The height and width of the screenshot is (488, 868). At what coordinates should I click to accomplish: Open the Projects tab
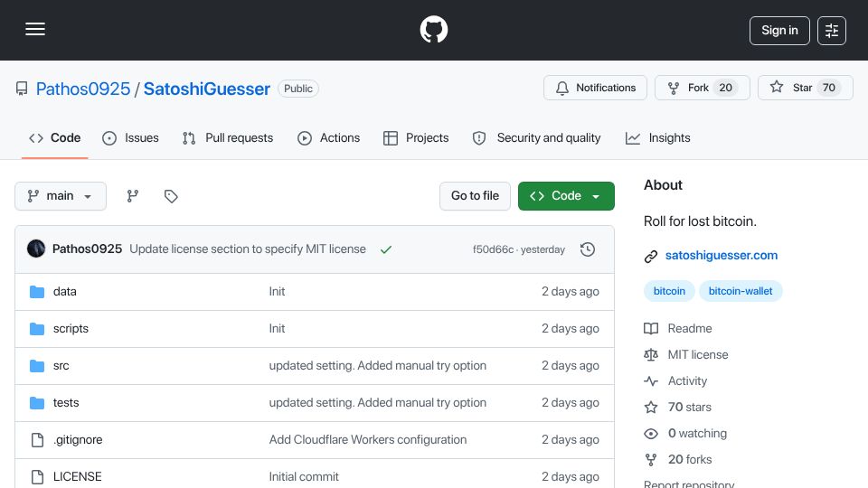click(416, 137)
